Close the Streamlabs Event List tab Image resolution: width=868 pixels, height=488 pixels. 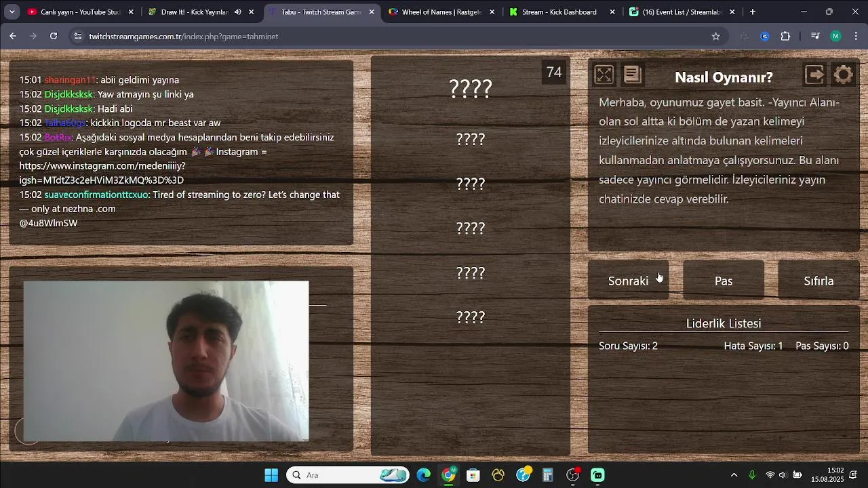click(732, 12)
